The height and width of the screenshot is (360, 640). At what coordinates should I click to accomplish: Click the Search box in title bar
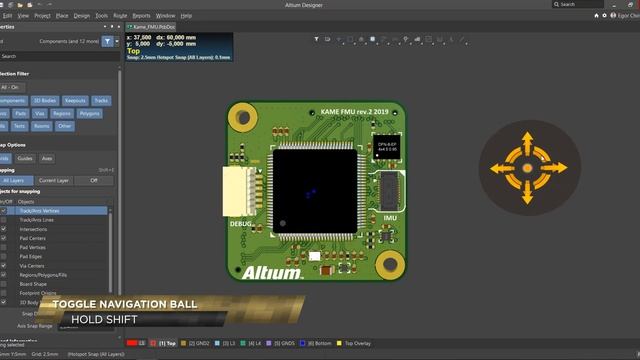578,4
